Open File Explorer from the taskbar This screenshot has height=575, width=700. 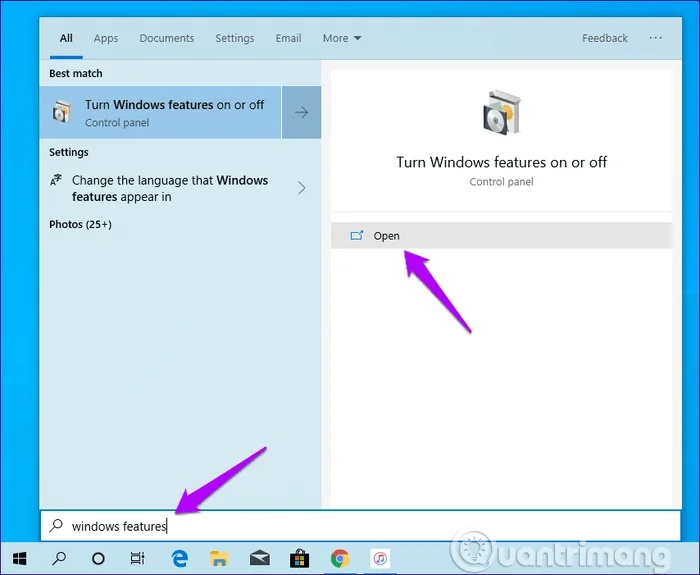pyautogui.click(x=219, y=558)
